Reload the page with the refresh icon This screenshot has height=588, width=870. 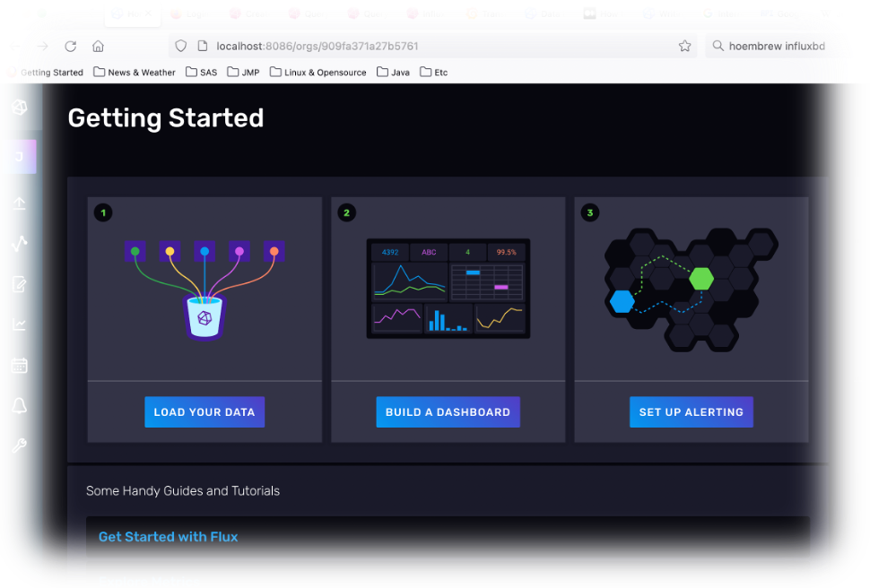click(x=70, y=46)
